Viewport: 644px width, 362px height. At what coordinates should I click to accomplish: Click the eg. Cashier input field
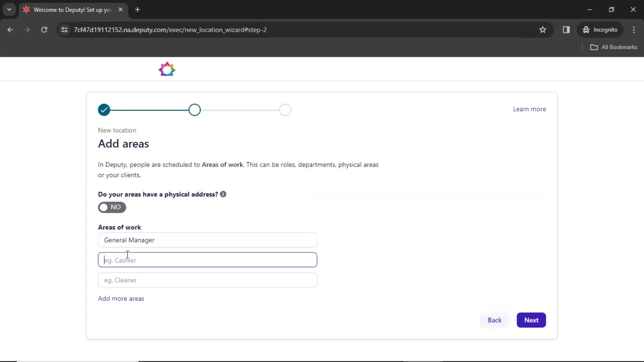(207, 260)
